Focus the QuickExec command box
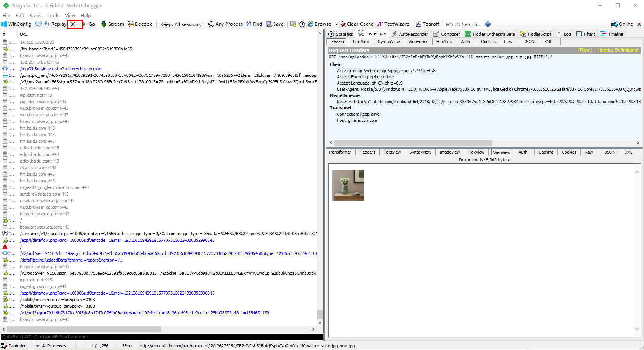 [162, 337]
